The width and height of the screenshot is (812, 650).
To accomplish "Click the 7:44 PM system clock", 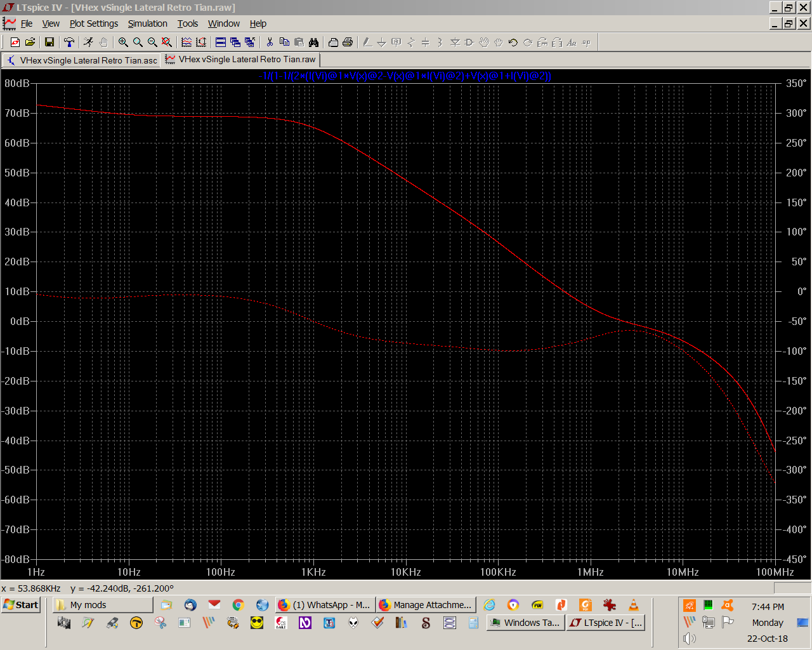I will tap(768, 607).
